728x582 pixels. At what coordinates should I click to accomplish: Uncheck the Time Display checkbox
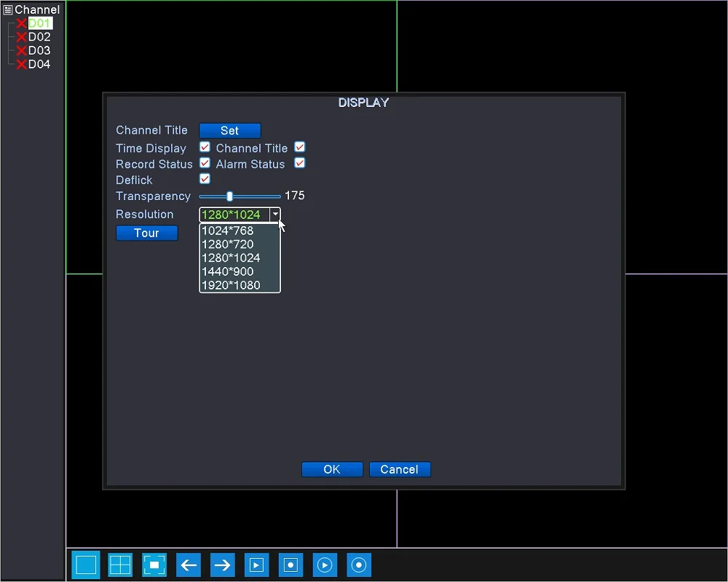tap(205, 147)
